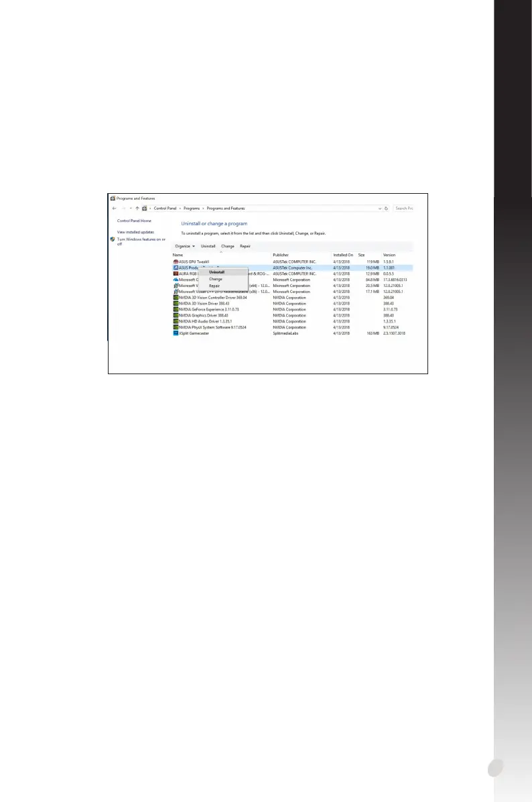Screen dimensions: 532x802
Task: Click version 17.3.6816.0313 cell
Action: pos(395,280)
